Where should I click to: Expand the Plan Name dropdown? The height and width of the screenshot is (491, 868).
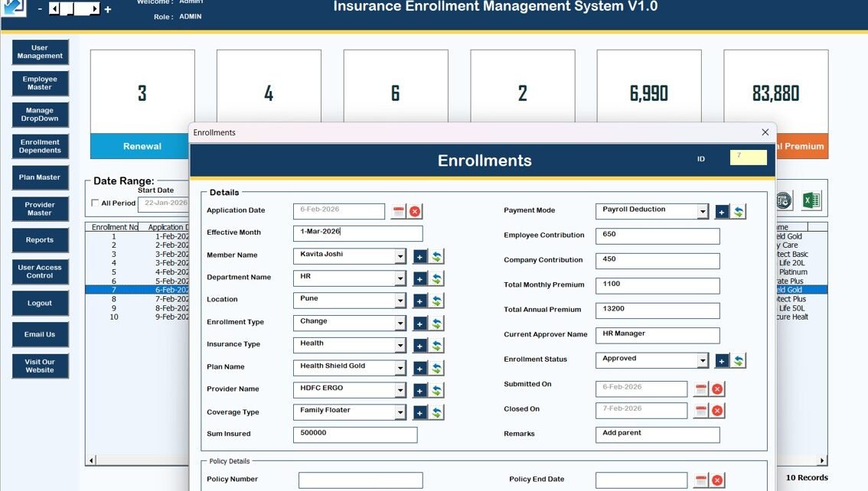tap(400, 369)
